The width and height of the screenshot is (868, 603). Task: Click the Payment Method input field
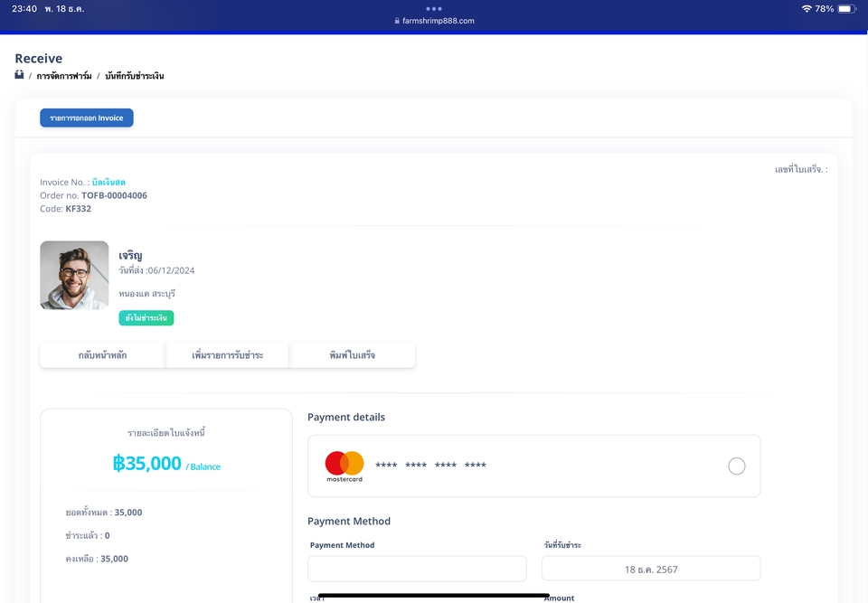[417, 569]
